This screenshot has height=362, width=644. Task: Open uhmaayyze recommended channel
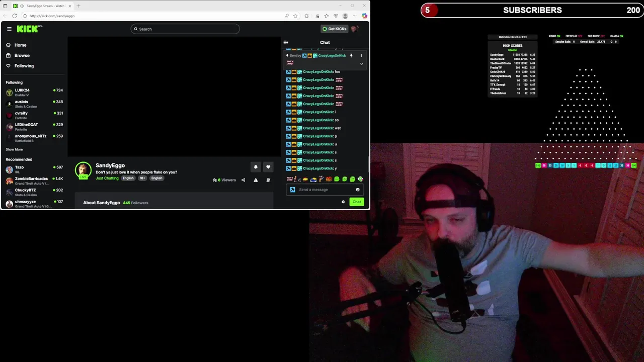(x=34, y=204)
